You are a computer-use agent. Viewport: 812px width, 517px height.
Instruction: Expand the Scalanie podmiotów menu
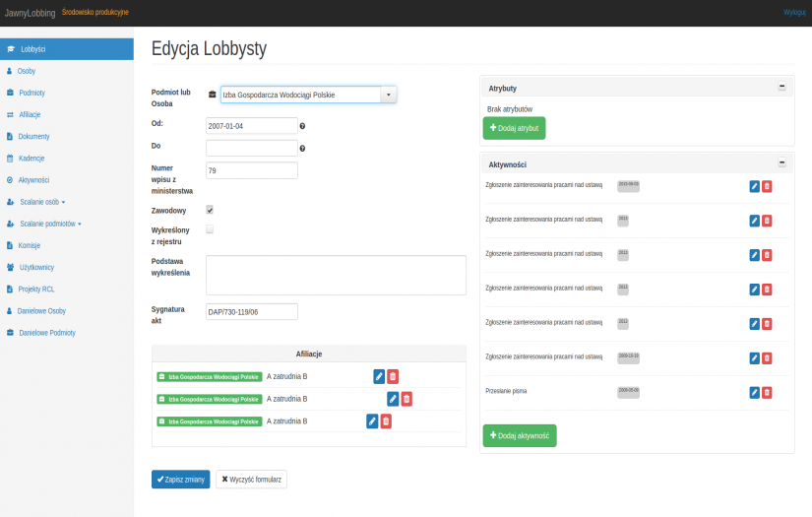click(x=50, y=224)
